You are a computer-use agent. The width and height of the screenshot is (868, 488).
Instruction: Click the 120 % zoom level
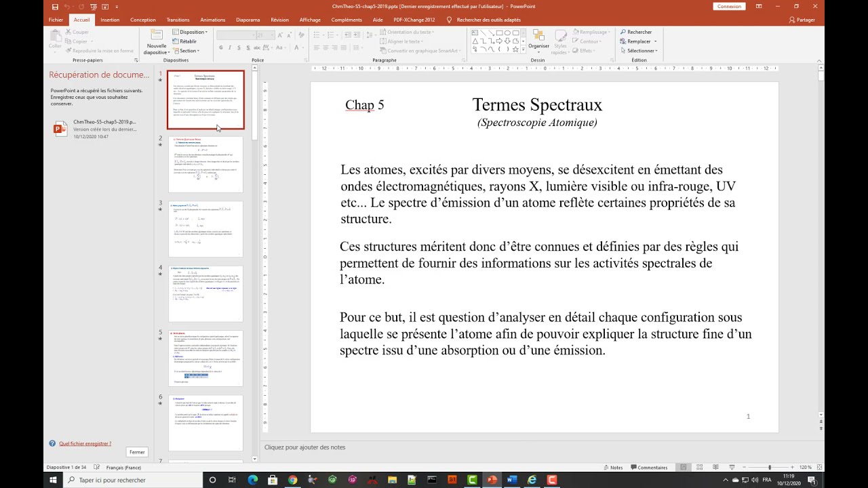pos(806,467)
